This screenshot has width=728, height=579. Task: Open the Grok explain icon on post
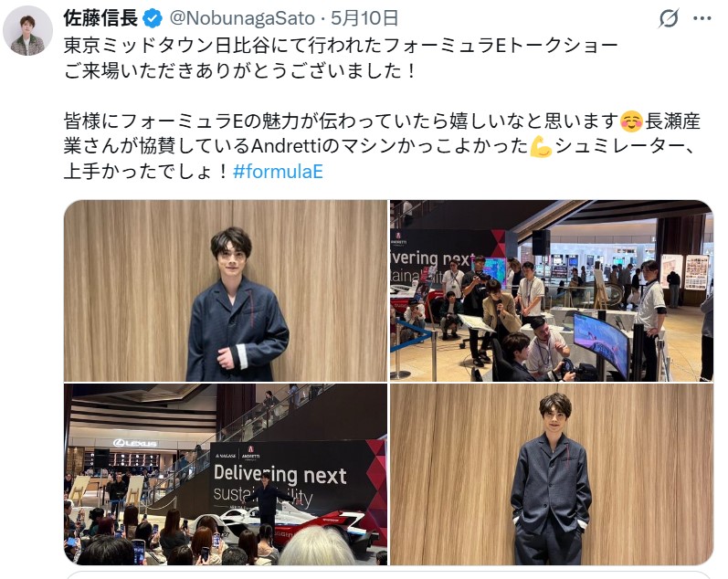click(x=669, y=18)
